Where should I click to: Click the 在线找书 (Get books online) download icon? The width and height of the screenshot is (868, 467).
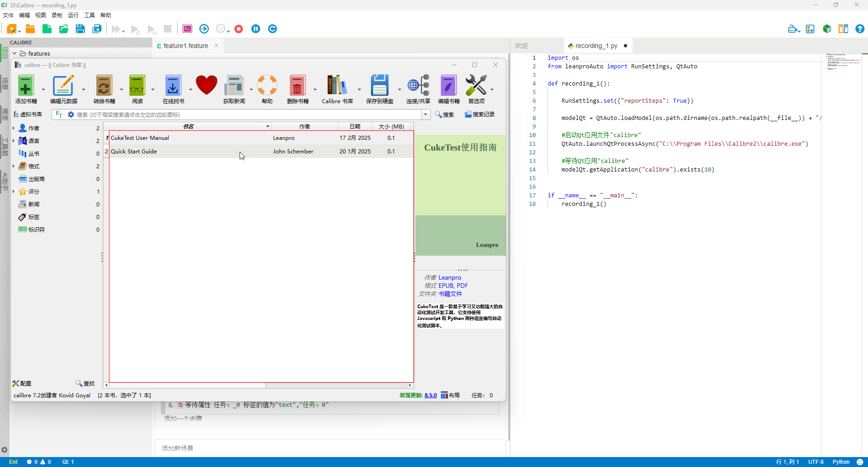[173, 86]
